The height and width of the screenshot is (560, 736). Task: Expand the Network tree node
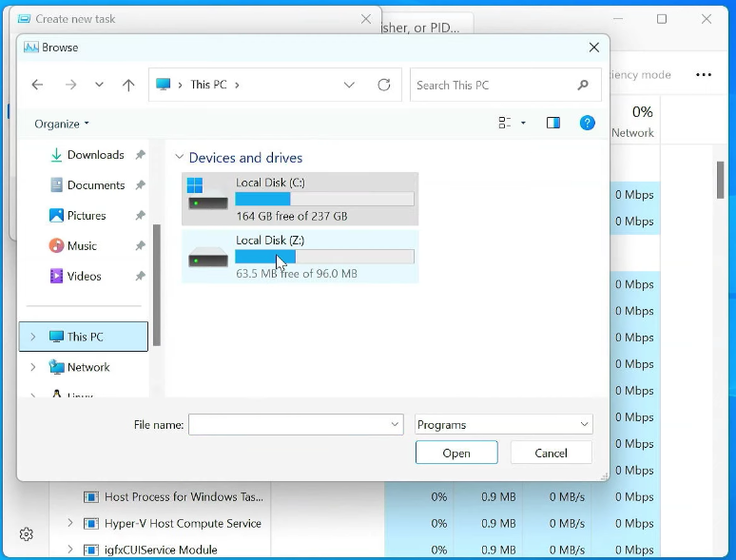coord(33,367)
